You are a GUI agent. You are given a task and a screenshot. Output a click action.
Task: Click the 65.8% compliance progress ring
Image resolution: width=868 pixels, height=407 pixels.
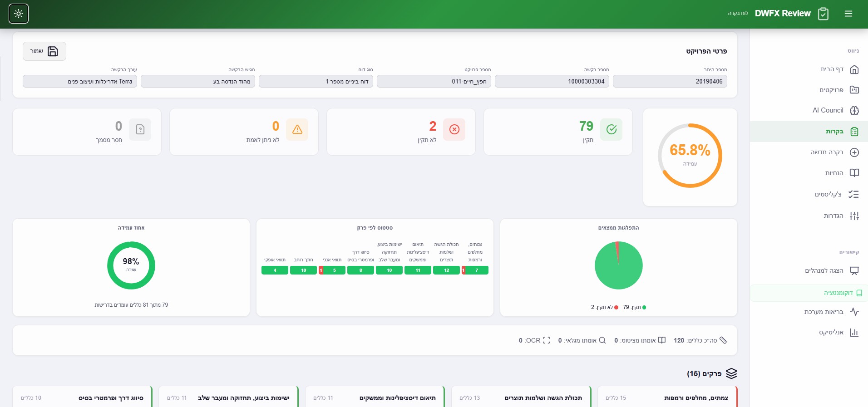[690, 156]
